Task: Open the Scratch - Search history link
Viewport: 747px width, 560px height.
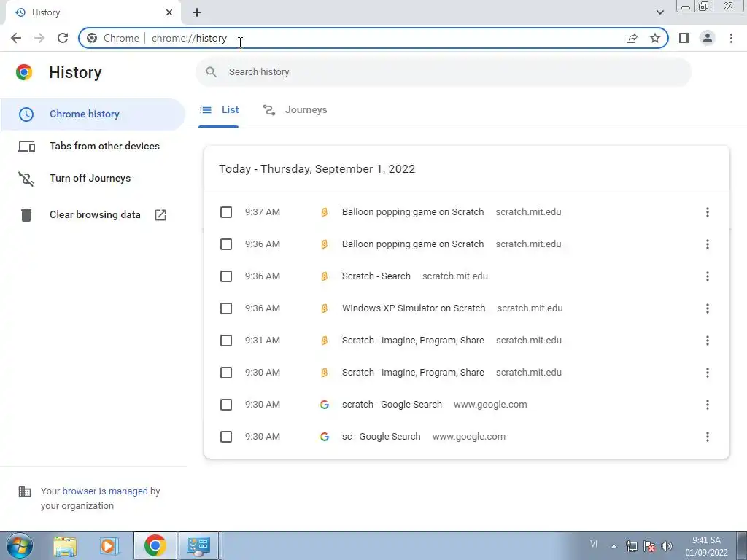Action: tap(376, 276)
